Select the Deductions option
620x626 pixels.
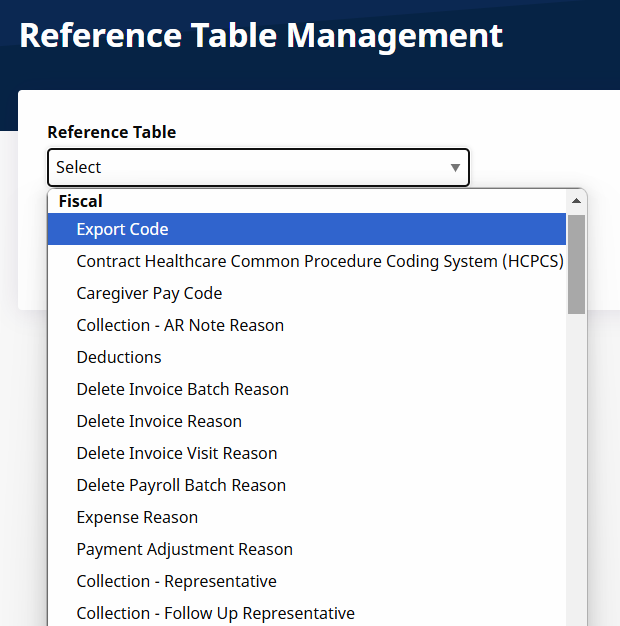[x=119, y=357]
